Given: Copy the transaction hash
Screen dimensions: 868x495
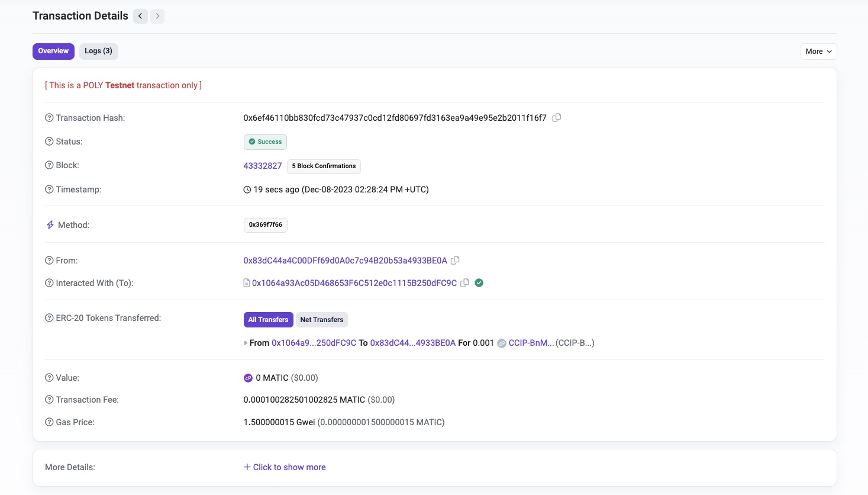Looking at the screenshot, I should [x=557, y=118].
